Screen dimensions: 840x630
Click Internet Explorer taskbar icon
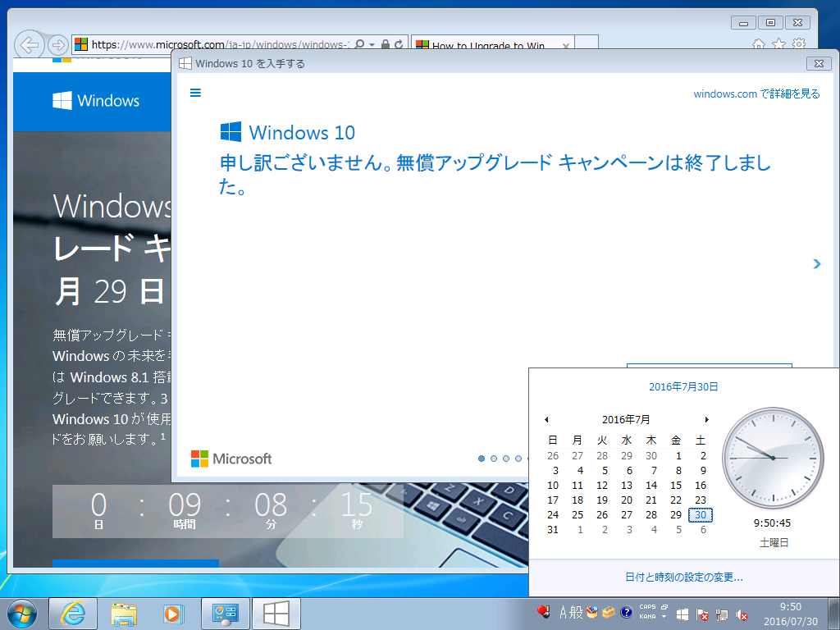pos(73,614)
